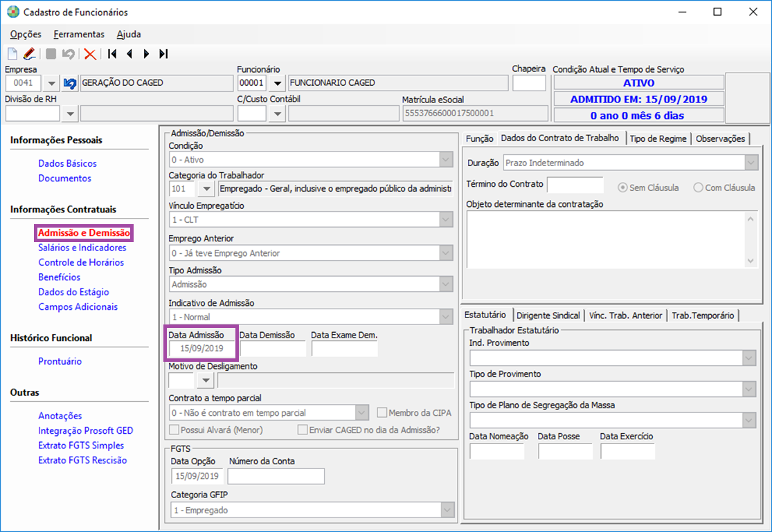Screen dimensions: 772x532
Task: Expand the Divisão de RH dropdown arrow
Action: 70,113
